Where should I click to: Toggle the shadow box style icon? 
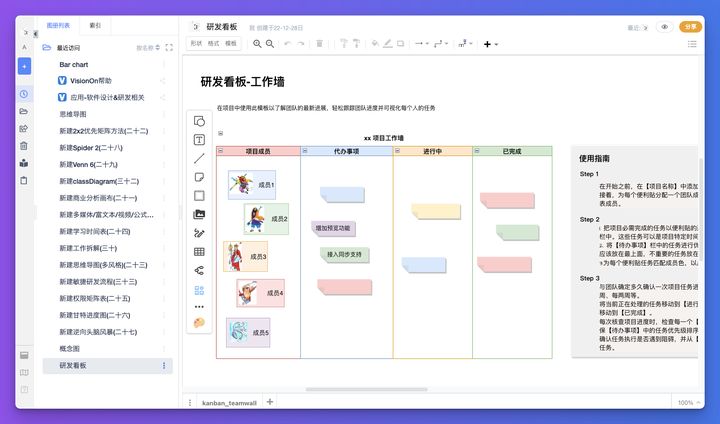click(400, 44)
